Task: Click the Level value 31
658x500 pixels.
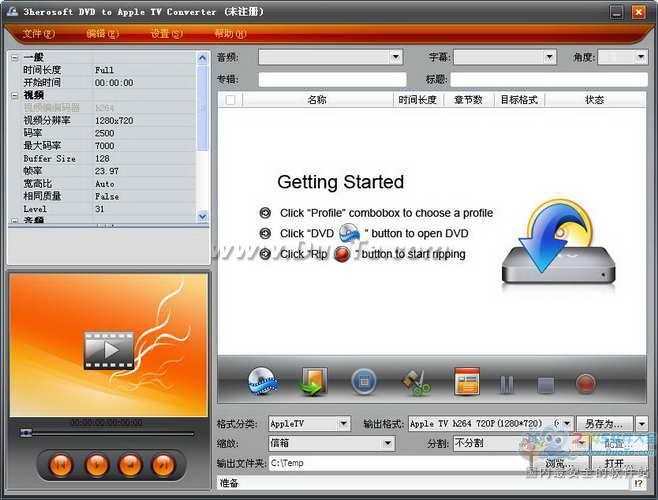Action: tap(99, 209)
